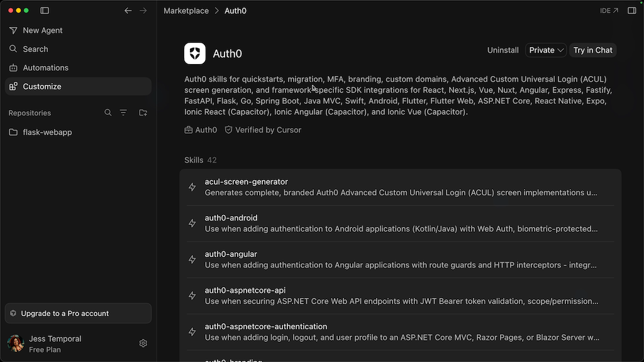Image resolution: width=644 pixels, height=362 pixels.
Task: Click the Auth0 breadcrumb
Action: (235, 11)
